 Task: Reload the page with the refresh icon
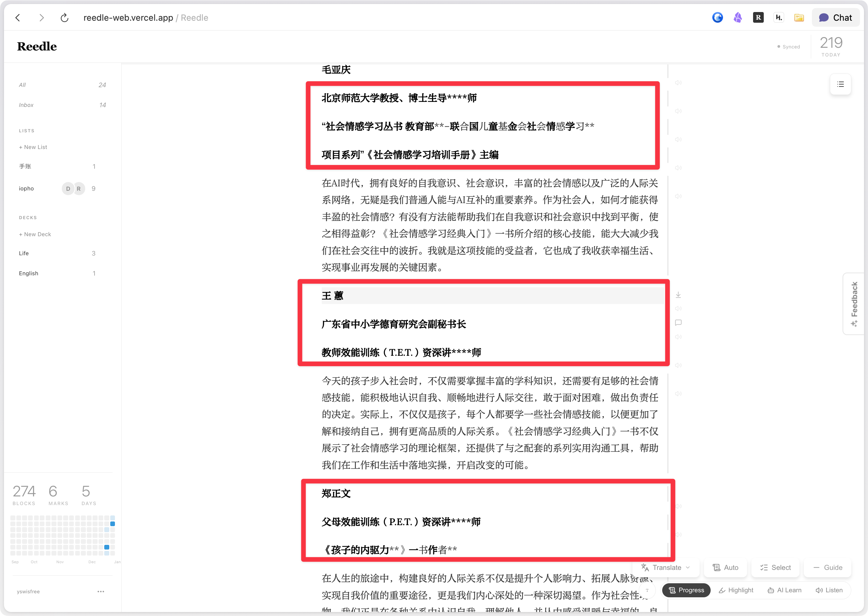coord(64,18)
